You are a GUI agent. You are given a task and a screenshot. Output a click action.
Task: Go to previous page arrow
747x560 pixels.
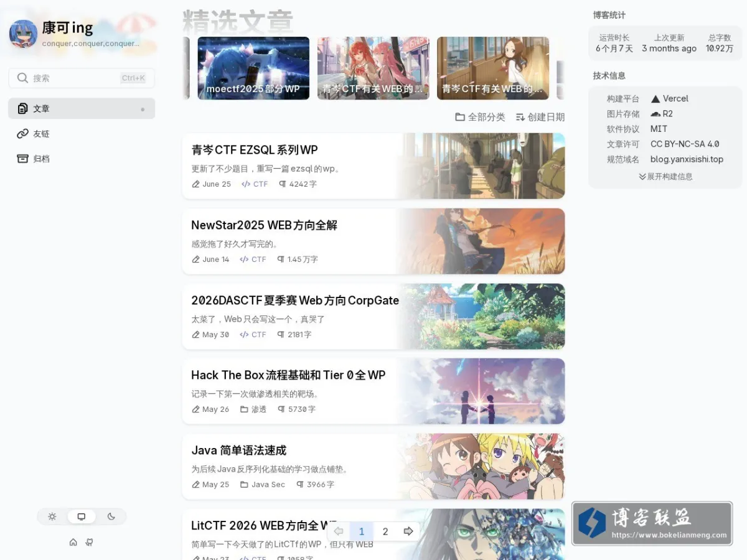pyautogui.click(x=339, y=531)
